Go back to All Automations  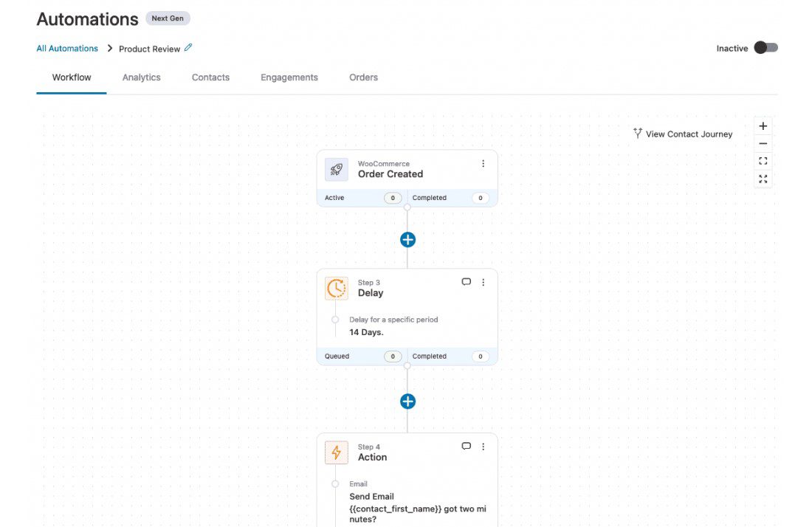pyautogui.click(x=66, y=48)
